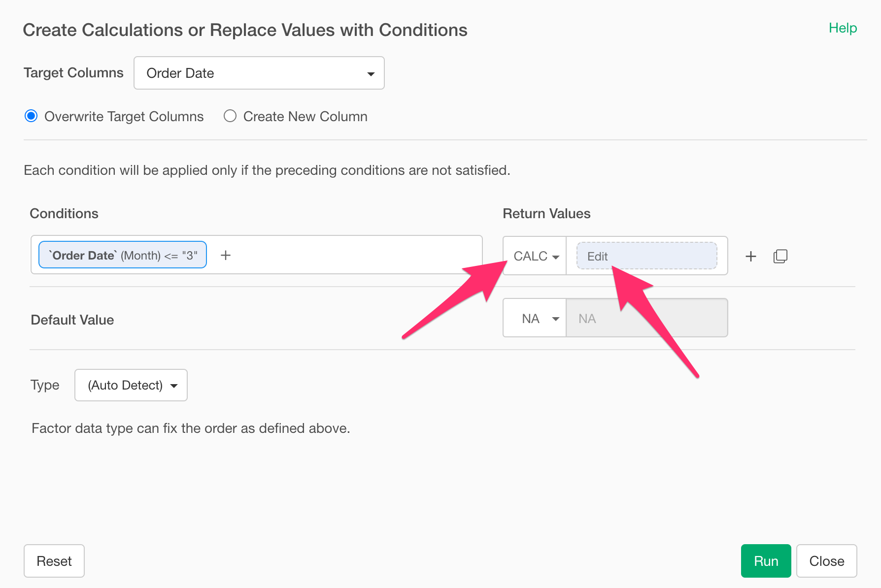Expand the Type (Auto Detect) dropdown
This screenshot has height=588, width=881.
click(x=131, y=385)
